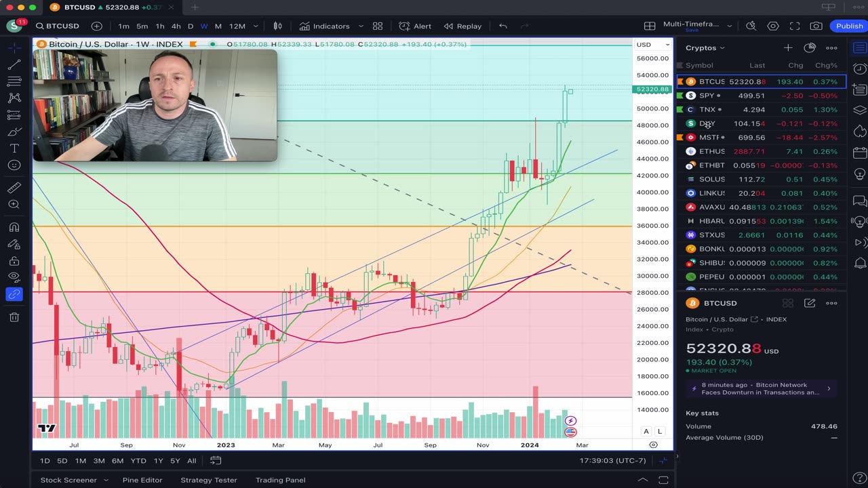The height and width of the screenshot is (488, 868).
Task: Open the indicator templates grid icon
Action: [x=378, y=26]
